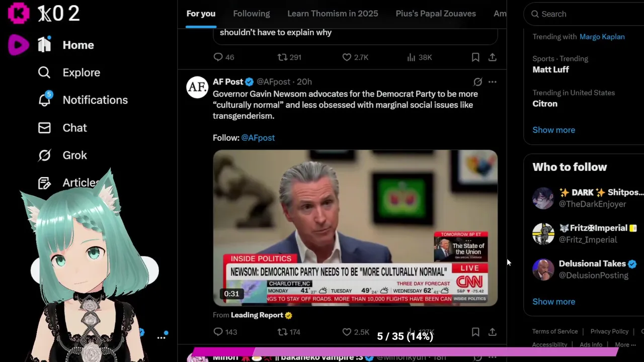This screenshot has width=644, height=362.
Task: Open Citron trending topic
Action: point(545,104)
